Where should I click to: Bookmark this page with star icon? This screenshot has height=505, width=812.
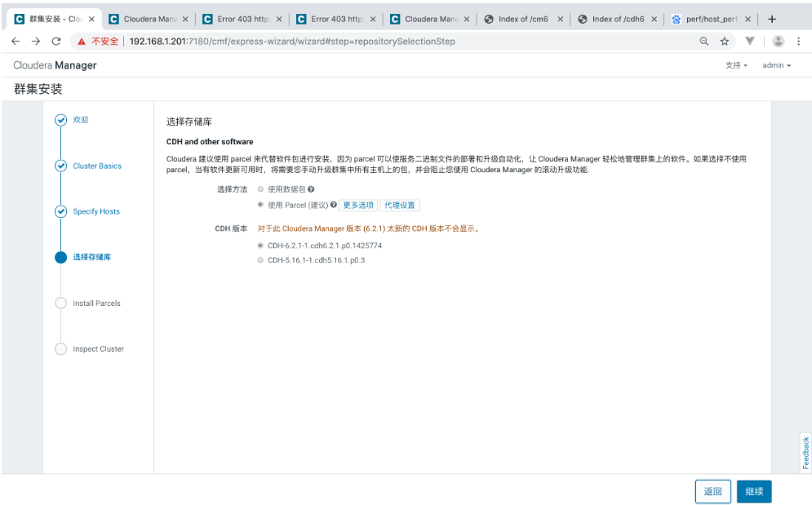[x=725, y=42]
